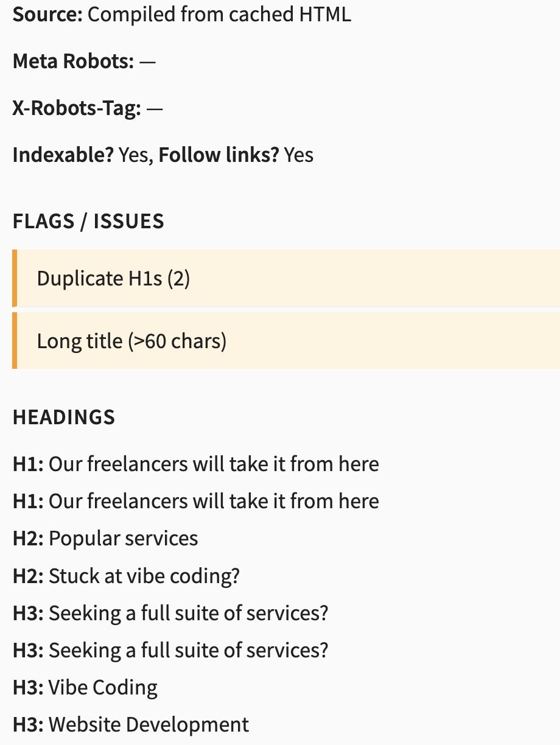560x745 pixels.
Task: Select the second H1 freelancers heading entry
Action: point(196,502)
